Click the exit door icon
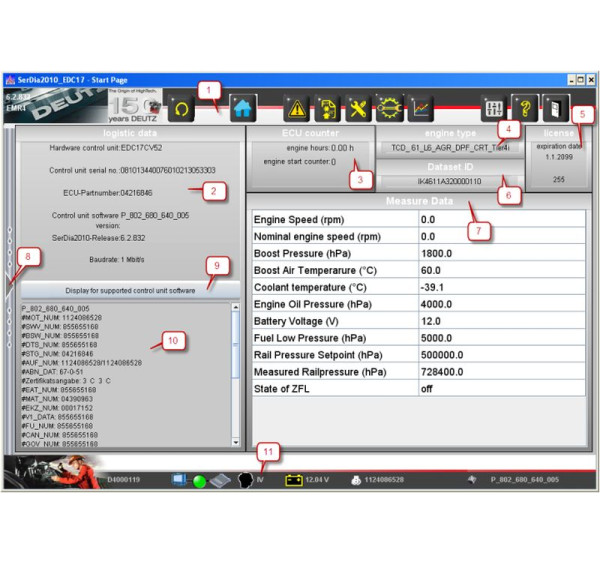This screenshot has width=600, height=564. click(556, 107)
